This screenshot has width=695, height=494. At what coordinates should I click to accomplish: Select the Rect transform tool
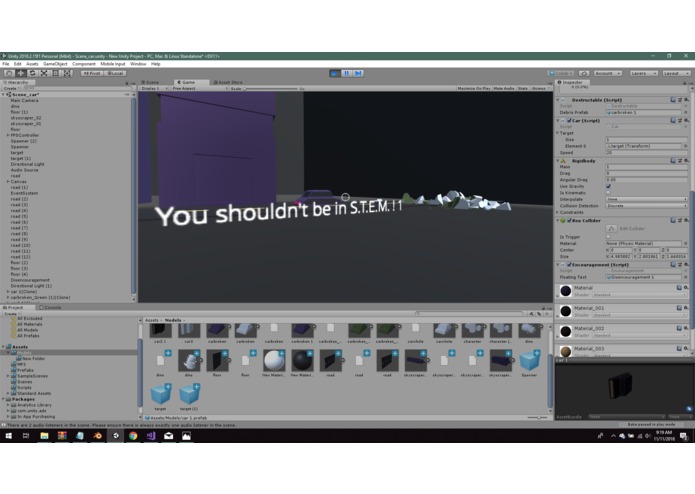55,73
